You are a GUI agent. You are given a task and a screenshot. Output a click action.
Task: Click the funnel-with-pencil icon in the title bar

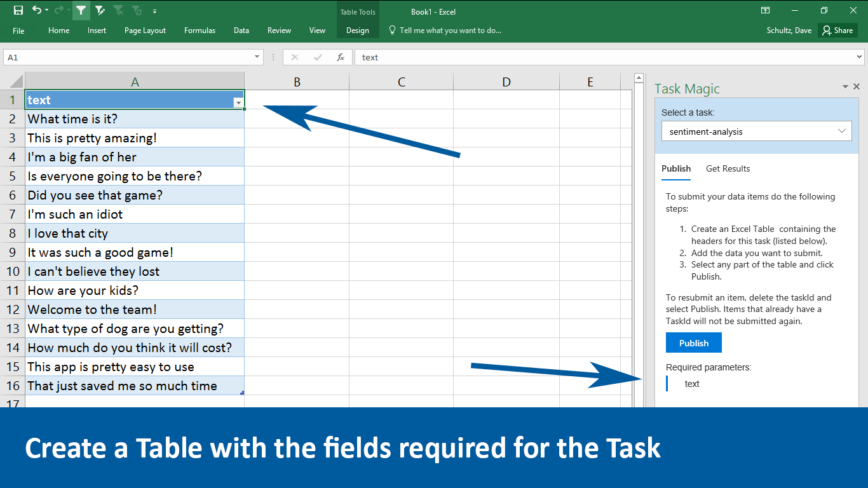tap(100, 11)
